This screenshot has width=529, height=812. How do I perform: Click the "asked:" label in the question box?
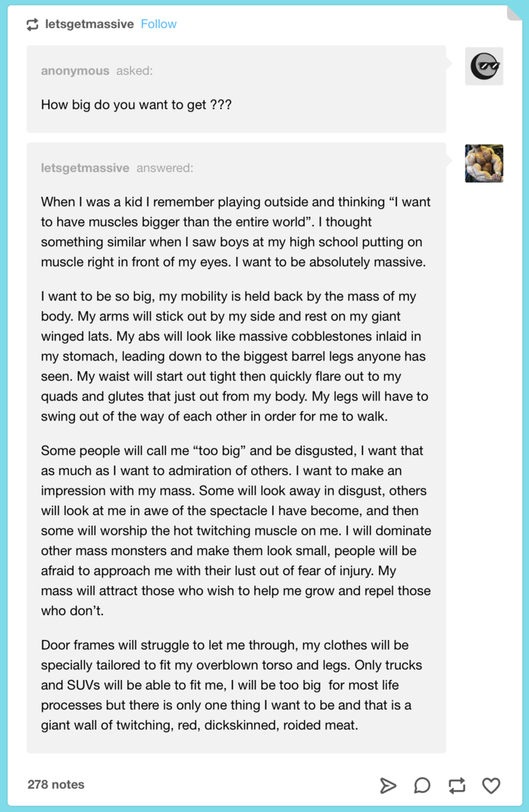(x=134, y=71)
